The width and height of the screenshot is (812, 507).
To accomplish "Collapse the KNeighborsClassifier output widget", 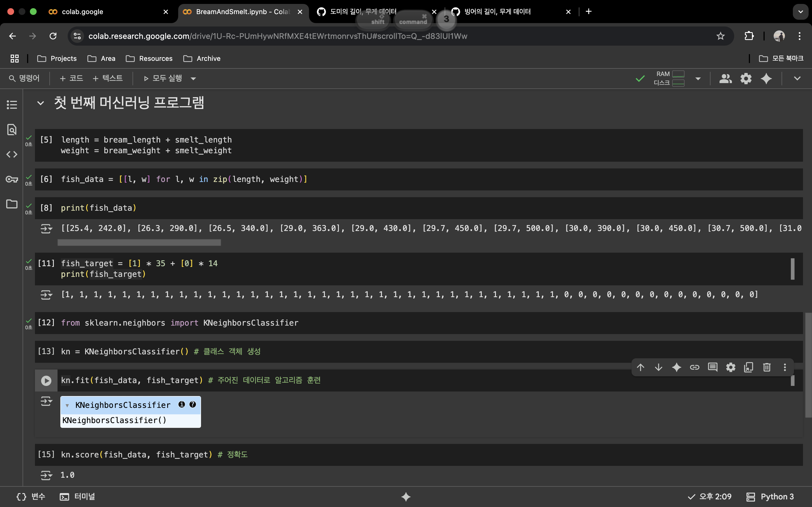I will click(67, 405).
